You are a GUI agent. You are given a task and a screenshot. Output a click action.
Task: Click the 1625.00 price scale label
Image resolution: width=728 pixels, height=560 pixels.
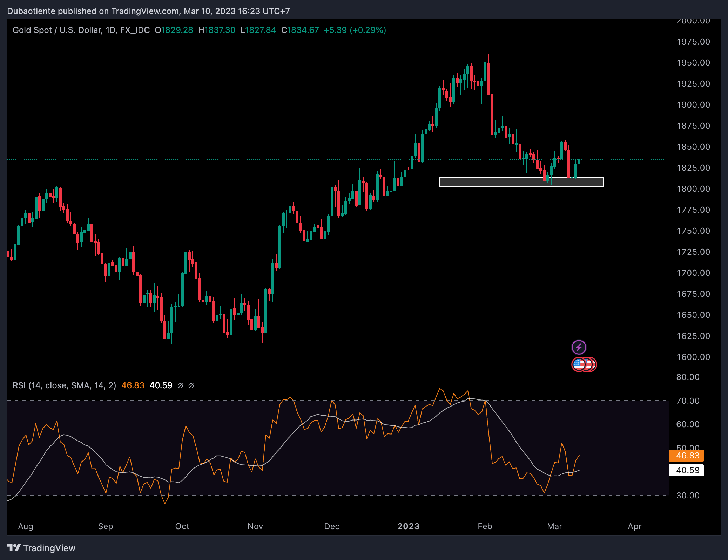click(693, 336)
